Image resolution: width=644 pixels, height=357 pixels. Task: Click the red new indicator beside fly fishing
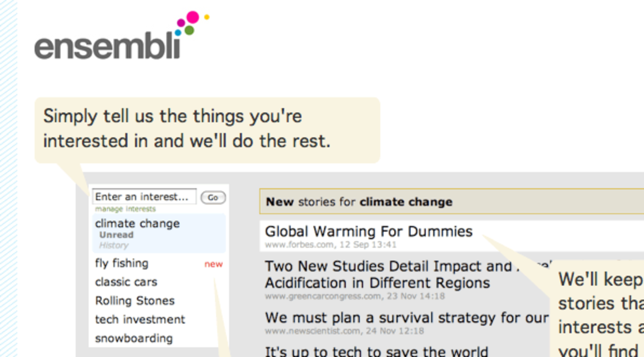(x=213, y=264)
